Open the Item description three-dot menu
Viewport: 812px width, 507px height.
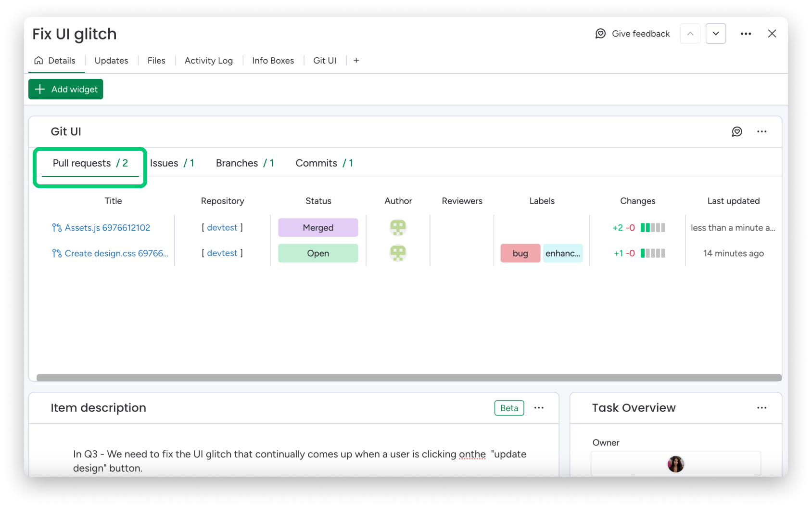click(x=539, y=408)
